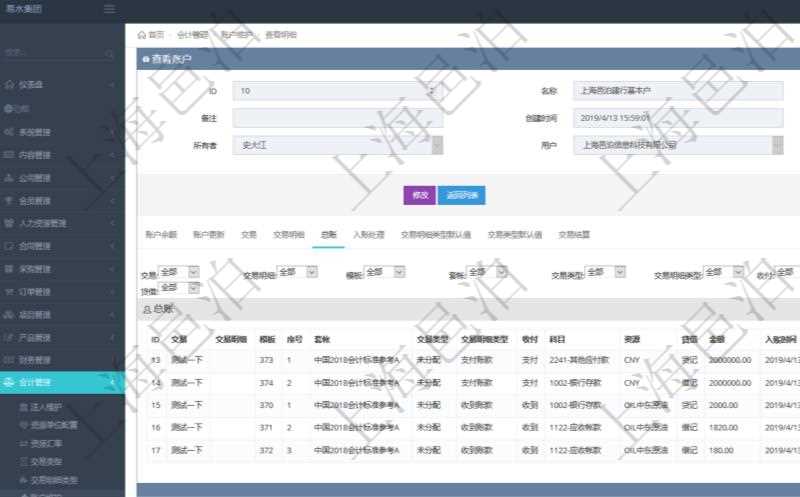The height and width of the screenshot is (497, 800).
Task: Switch to the 交易明细类型默认值 tab
Action: pyautogui.click(x=436, y=235)
